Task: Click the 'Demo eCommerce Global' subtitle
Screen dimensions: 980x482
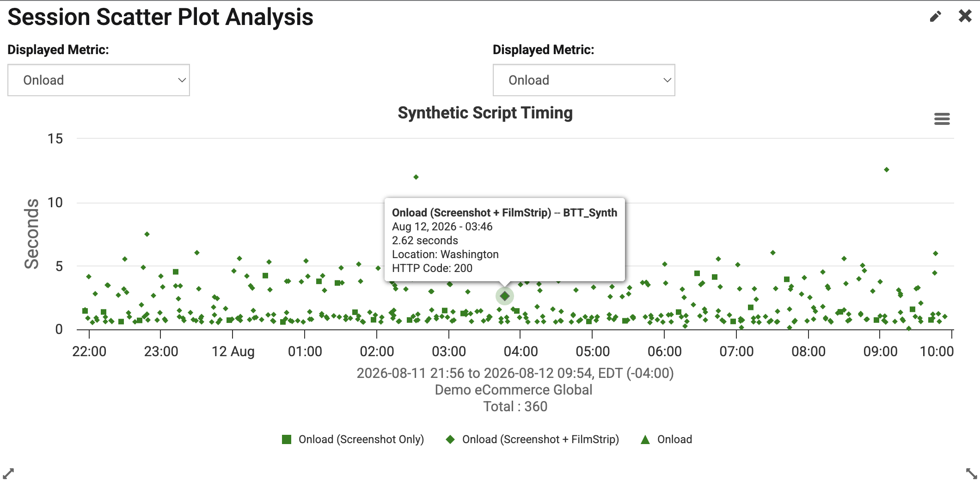Action: 514,389
